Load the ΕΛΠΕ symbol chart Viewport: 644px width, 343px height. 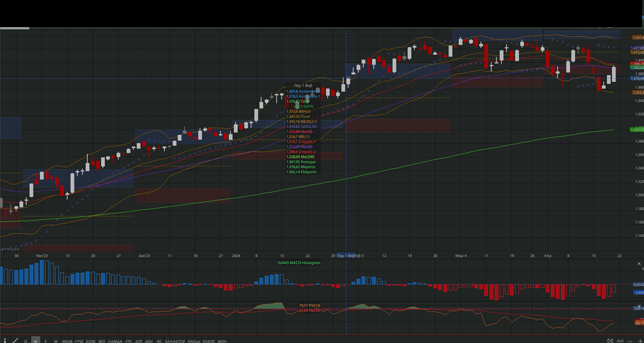[x=91, y=341]
